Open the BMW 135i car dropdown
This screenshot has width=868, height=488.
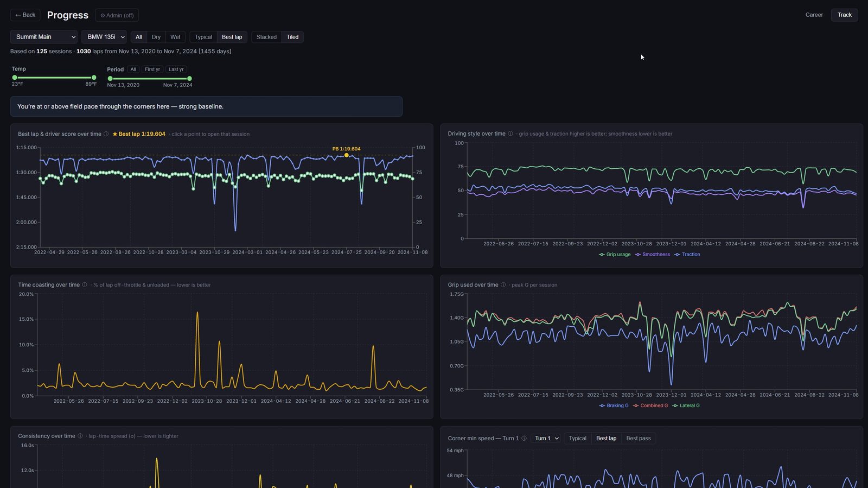(104, 37)
